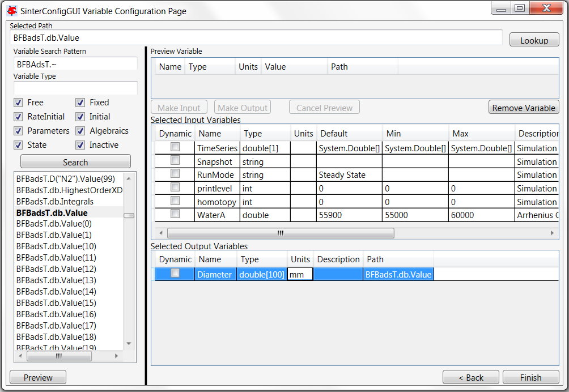Go back with the Back button
This screenshot has height=392, width=569.
click(x=470, y=377)
